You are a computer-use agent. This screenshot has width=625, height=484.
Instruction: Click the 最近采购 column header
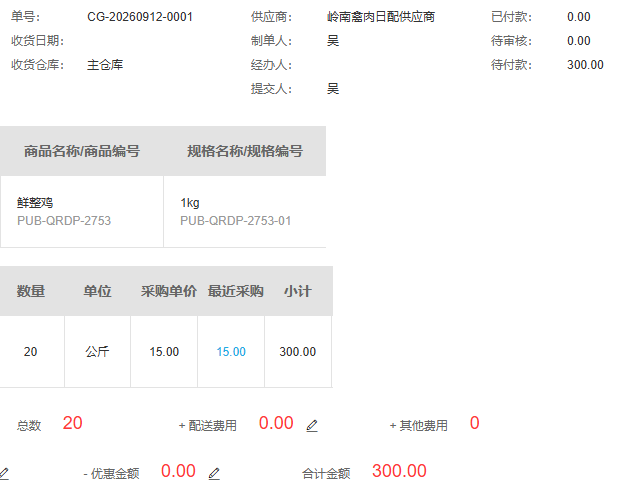click(x=236, y=291)
